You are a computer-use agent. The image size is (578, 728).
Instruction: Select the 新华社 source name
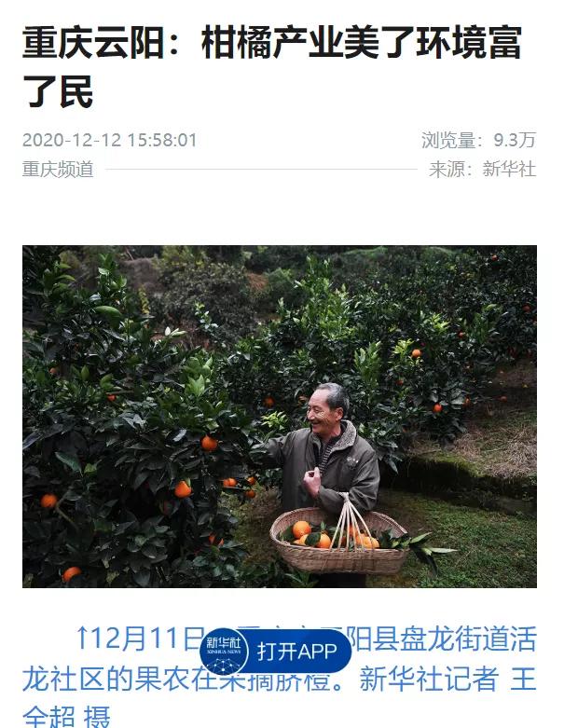(x=509, y=169)
